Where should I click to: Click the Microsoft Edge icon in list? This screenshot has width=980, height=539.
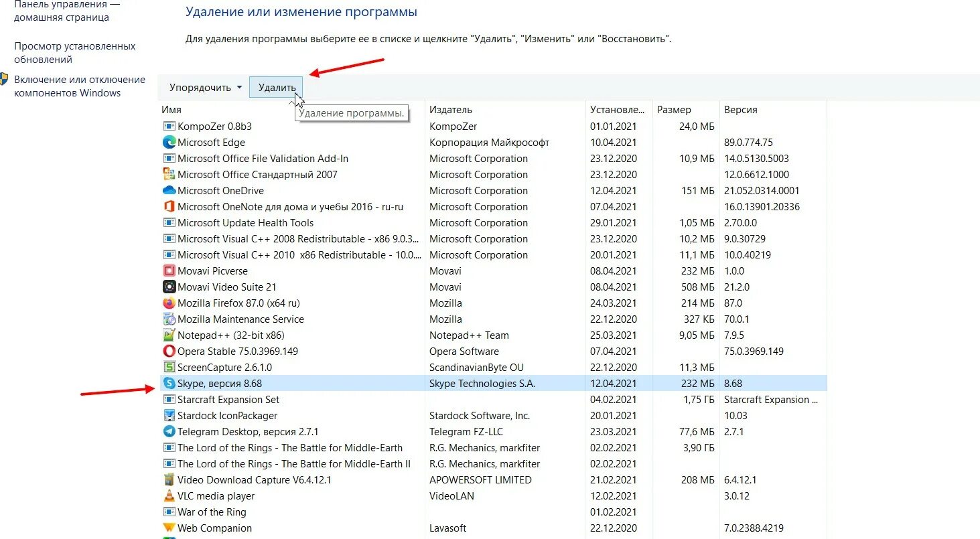point(169,142)
